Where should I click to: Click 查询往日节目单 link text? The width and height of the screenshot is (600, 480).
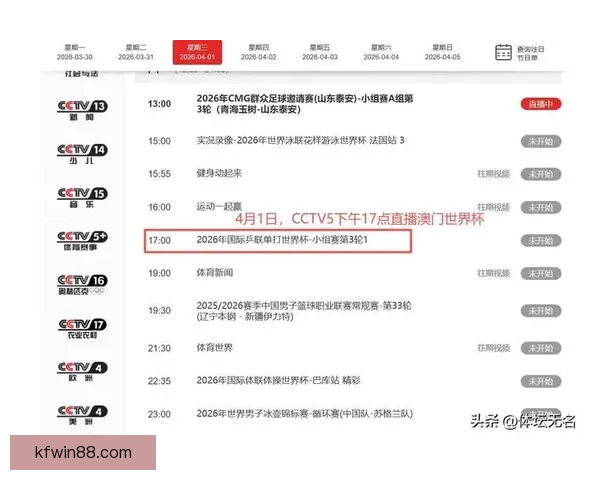(x=530, y=53)
